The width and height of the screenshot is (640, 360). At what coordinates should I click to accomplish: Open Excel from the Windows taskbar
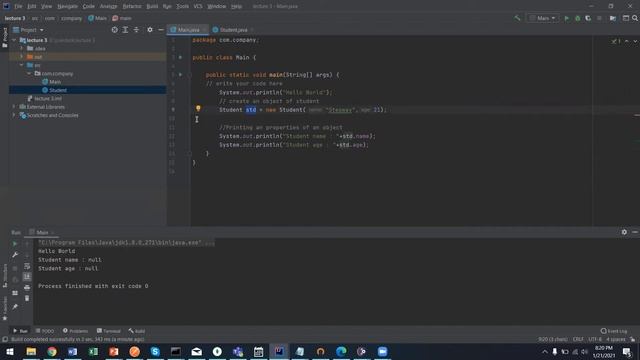tap(93, 351)
